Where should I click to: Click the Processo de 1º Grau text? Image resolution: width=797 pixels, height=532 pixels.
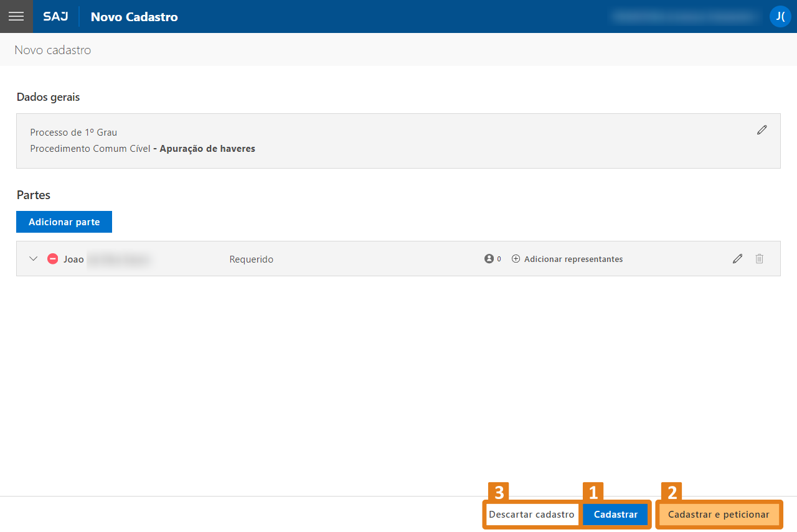pyautogui.click(x=73, y=133)
